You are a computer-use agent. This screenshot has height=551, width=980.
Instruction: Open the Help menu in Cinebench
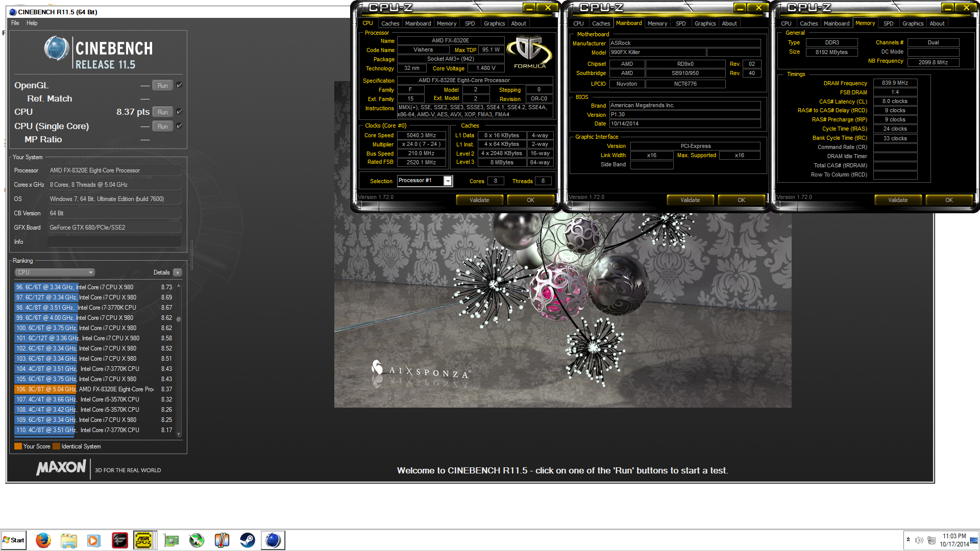pyautogui.click(x=32, y=23)
